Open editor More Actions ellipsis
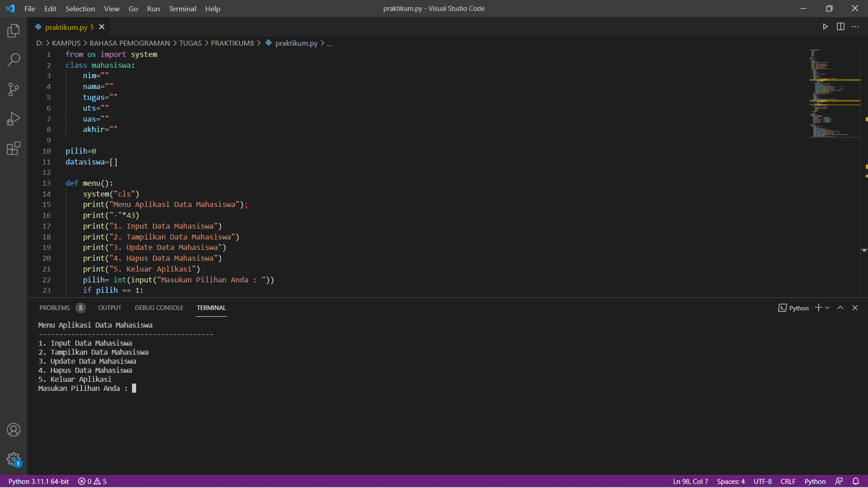 (855, 27)
